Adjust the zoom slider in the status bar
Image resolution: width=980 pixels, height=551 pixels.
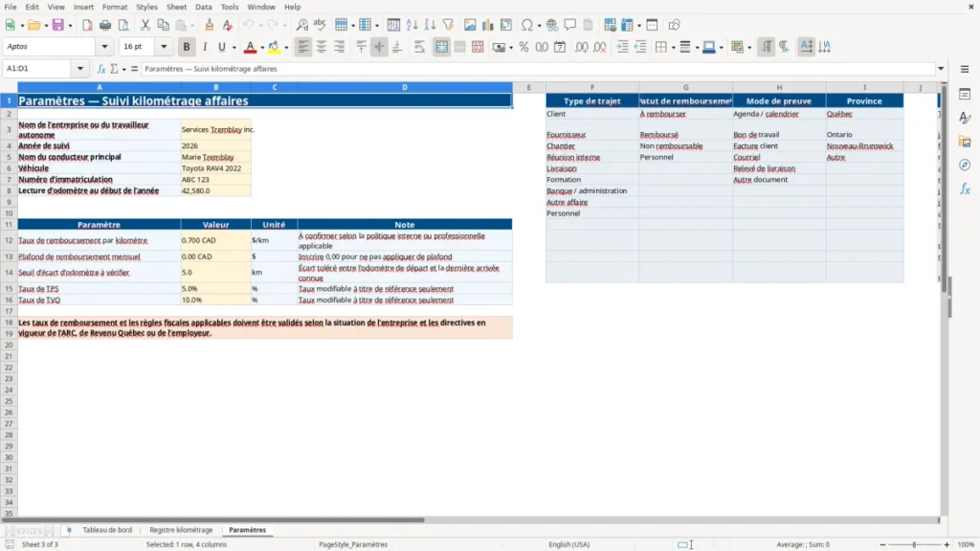[x=914, y=544]
